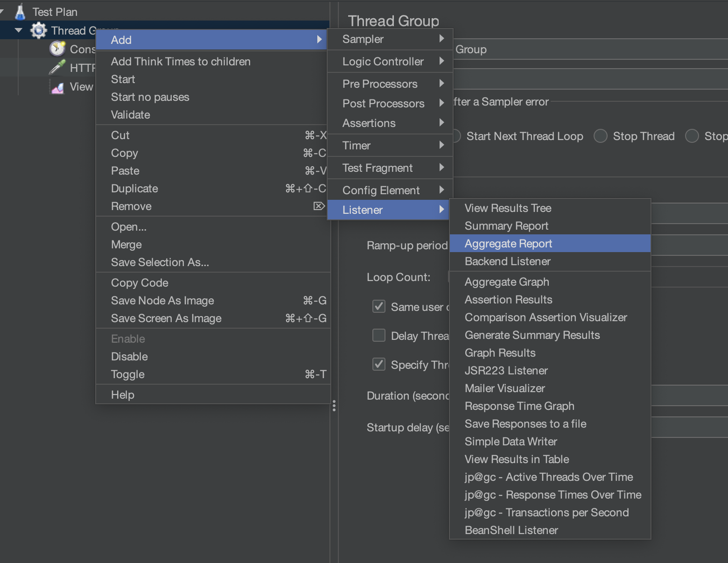Add Aggregate Report listener

(x=550, y=244)
